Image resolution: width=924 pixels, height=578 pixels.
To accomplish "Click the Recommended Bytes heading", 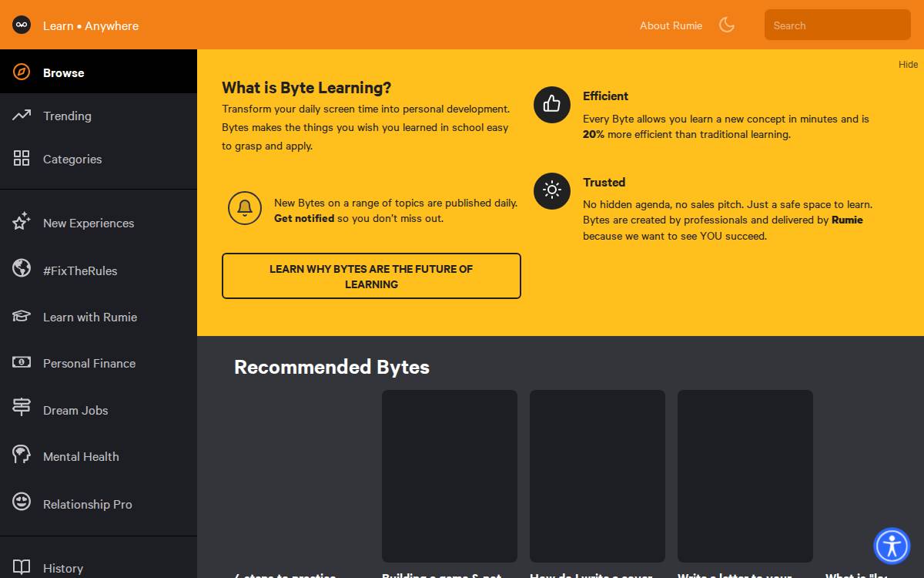I will (332, 367).
